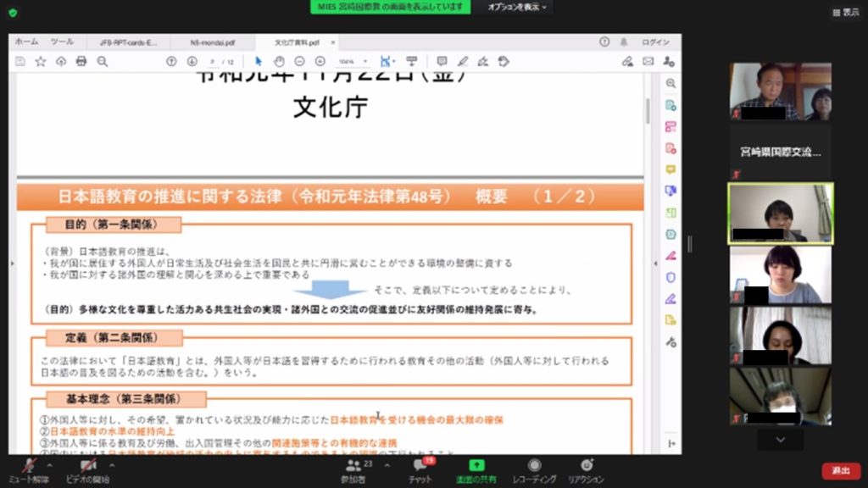Change the Zoom view layout at top right
868x488 pixels.
[846, 12]
